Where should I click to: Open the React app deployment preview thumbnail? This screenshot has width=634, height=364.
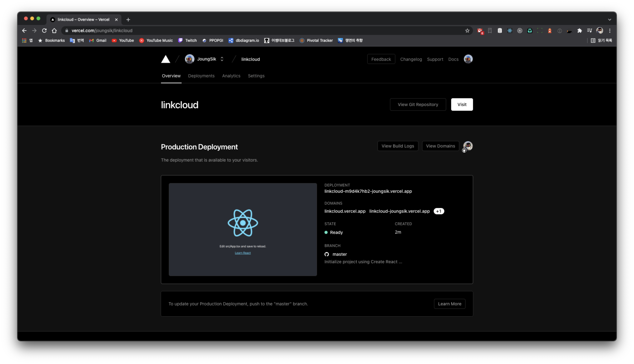click(242, 230)
